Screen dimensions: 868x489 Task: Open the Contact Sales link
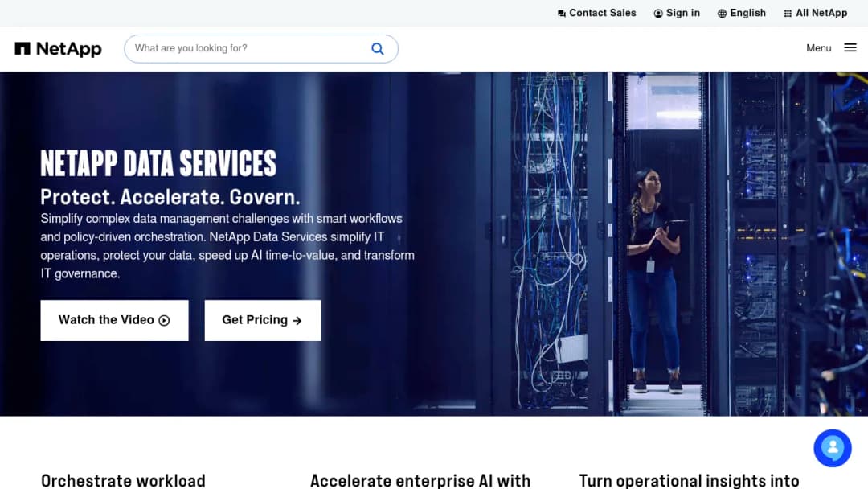(596, 14)
